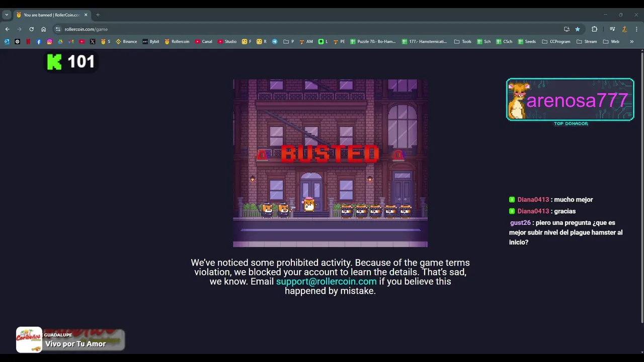Click the install app icon in address bar
The width and height of the screenshot is (644, 362).
coord(567,29)
